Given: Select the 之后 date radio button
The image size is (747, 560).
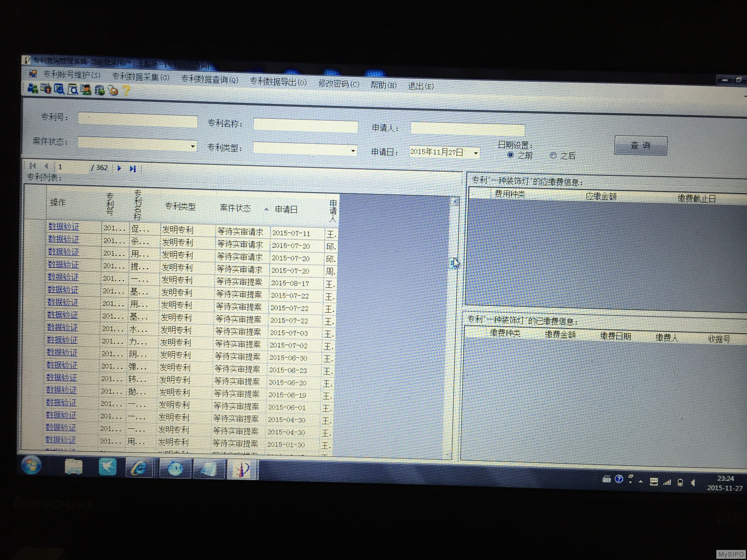Looking at the screenshot, I should 553,155.
